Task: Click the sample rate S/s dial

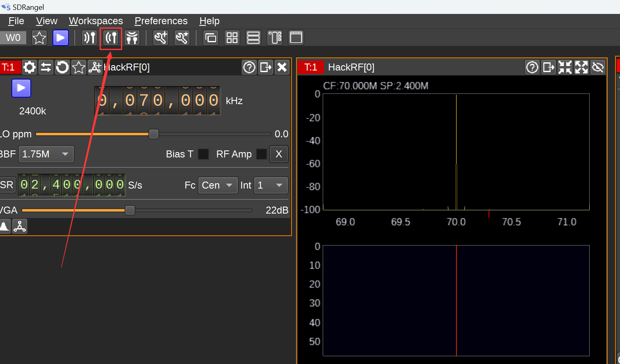Action: (x=72, y=185)
